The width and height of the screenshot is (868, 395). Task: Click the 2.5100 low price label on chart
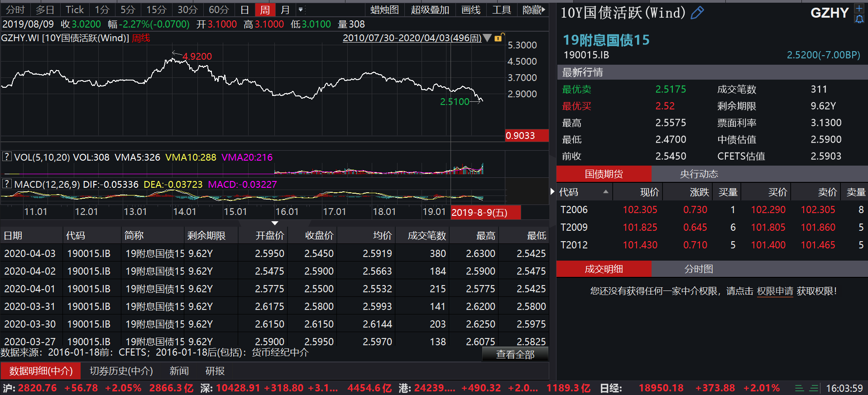[455, 101]
